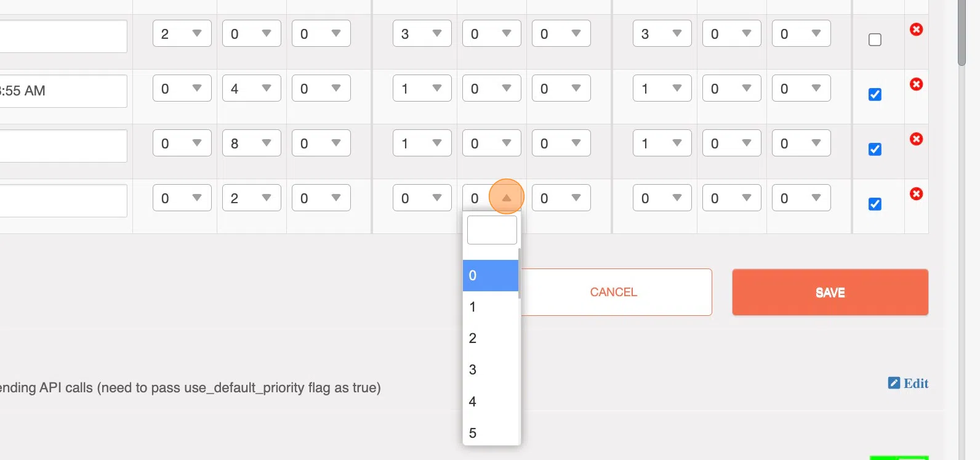The width and height of the screenshot is (980, 460).
Task: Select option 3 in dropdown list
Action: 491,369
